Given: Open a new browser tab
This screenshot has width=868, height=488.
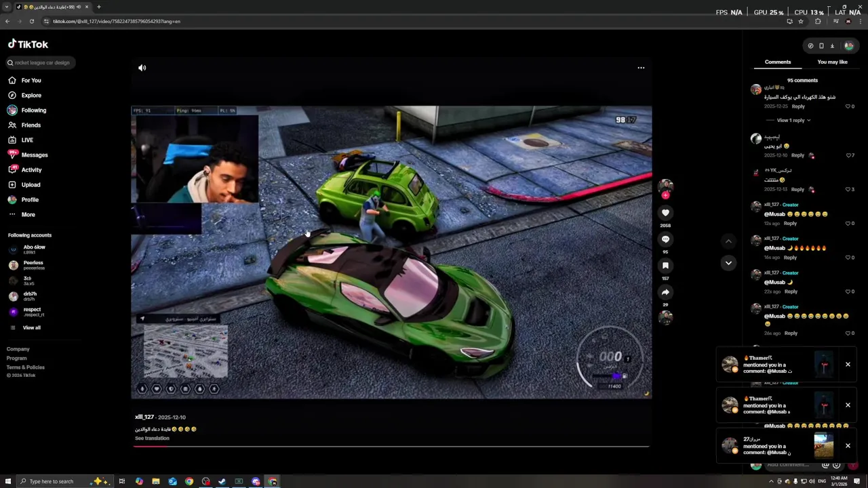Looking at the screenshot, I should click(x=99, y=7).
